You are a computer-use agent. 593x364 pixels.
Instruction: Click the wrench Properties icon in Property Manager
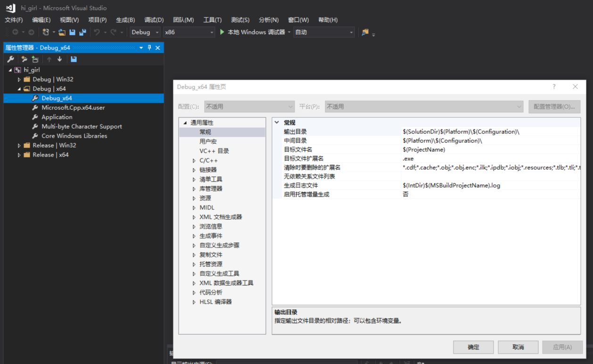[11, 59]
